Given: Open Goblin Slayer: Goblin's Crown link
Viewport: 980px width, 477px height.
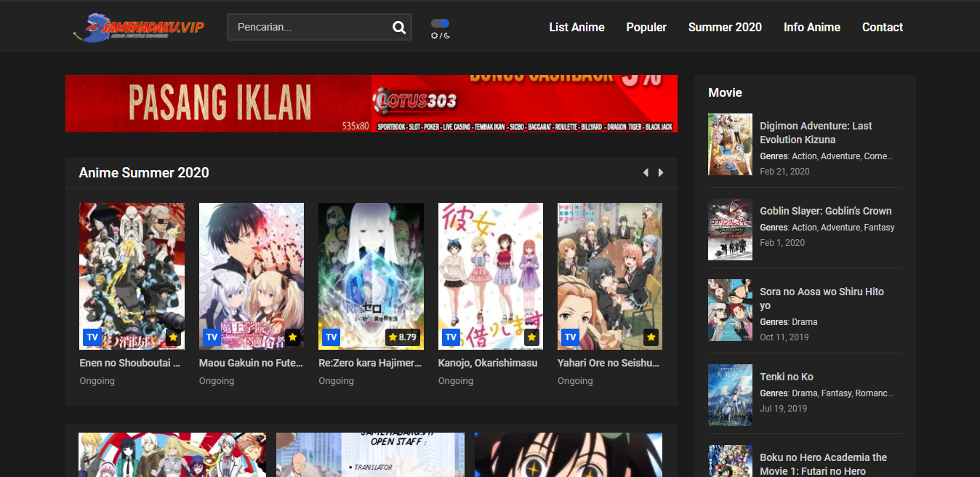Looking at the screenshot, I should point(825,211).
